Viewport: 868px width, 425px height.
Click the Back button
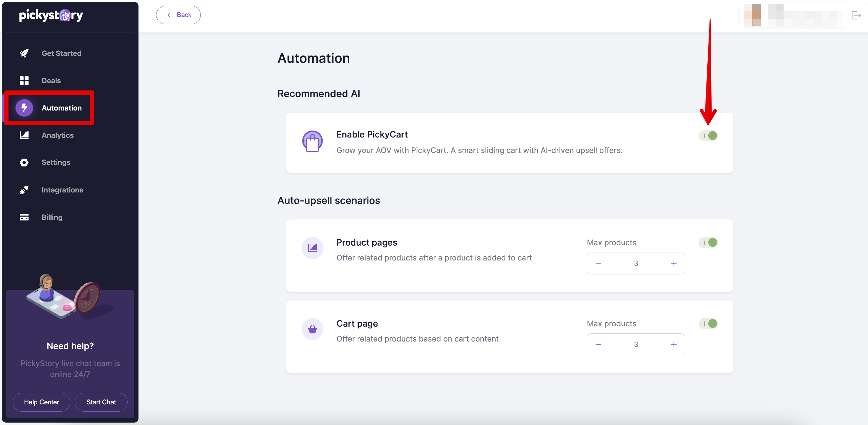tap(178, 15)
